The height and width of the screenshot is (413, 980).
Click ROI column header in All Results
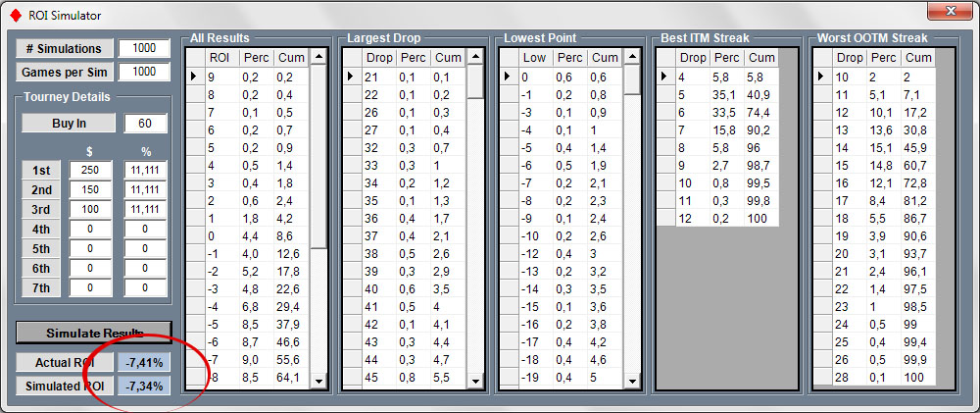click(221, 58)
